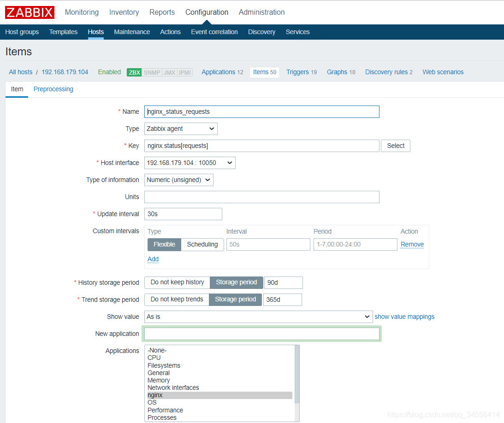Click the history period 90d field
Viewport: 504px width, 423px height.
(x=283, y=282)
